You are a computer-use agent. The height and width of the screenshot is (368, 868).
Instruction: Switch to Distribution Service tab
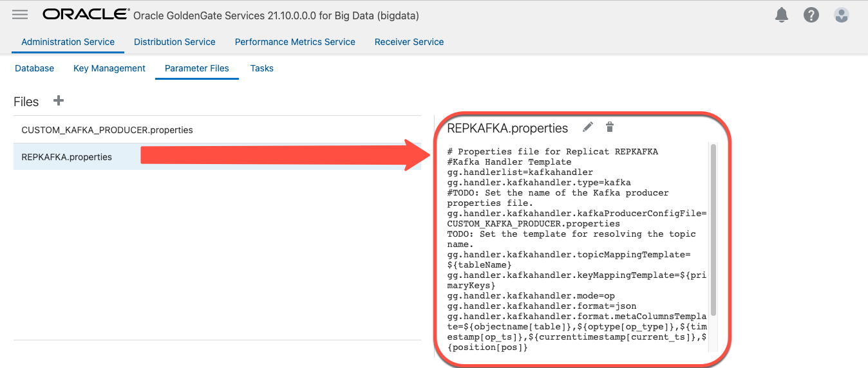[175, 42]
